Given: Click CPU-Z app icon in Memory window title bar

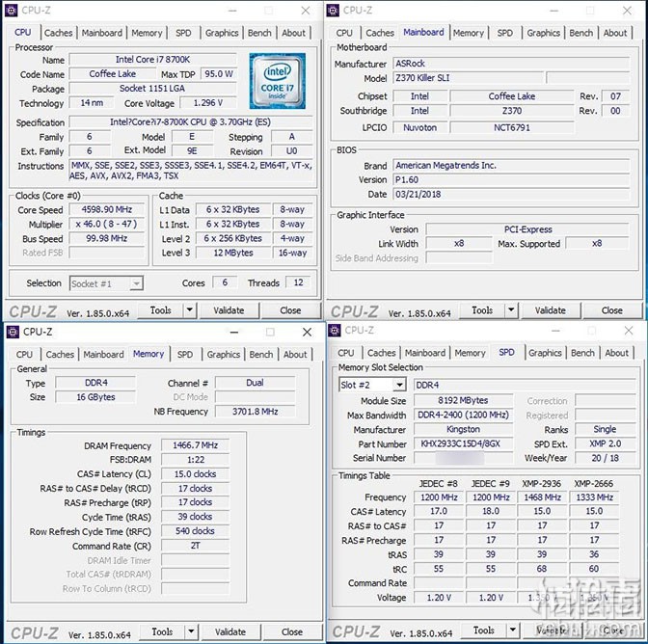Looking at the screenshot, I should click(13, 332).
